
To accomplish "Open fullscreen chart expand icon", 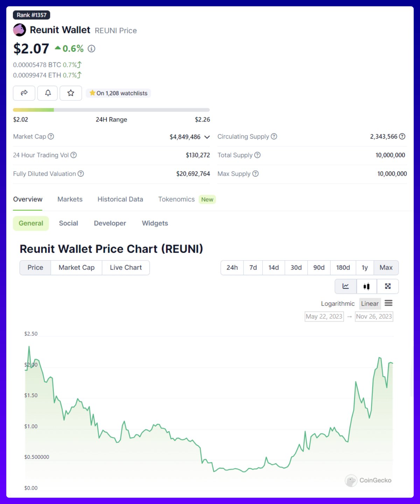I will click(x=388, y=286).
